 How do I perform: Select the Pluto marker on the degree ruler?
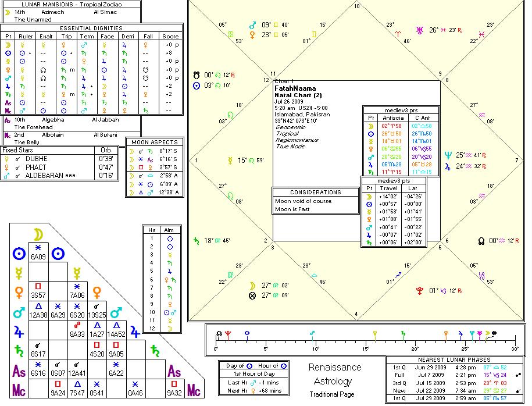click(228, 334)
